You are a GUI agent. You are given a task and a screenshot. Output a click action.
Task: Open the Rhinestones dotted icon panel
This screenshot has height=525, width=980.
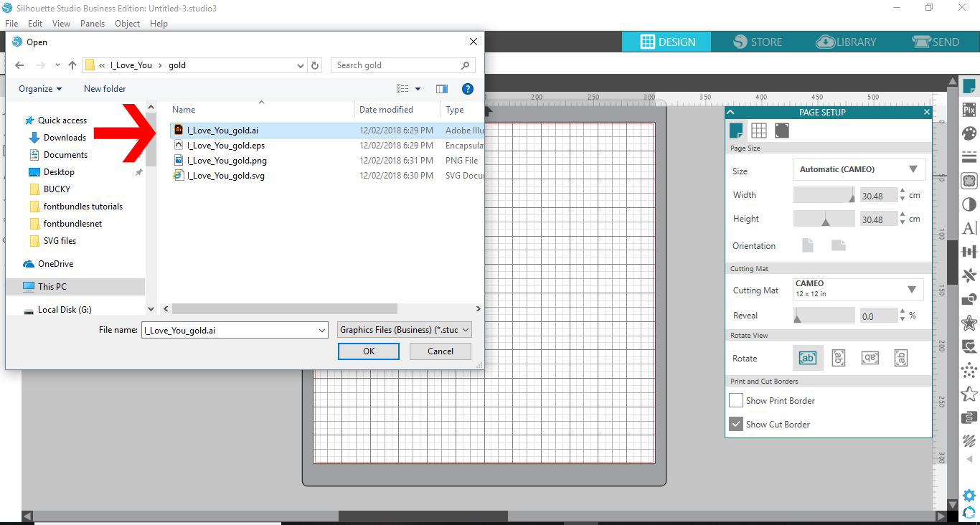click(969, 370)
